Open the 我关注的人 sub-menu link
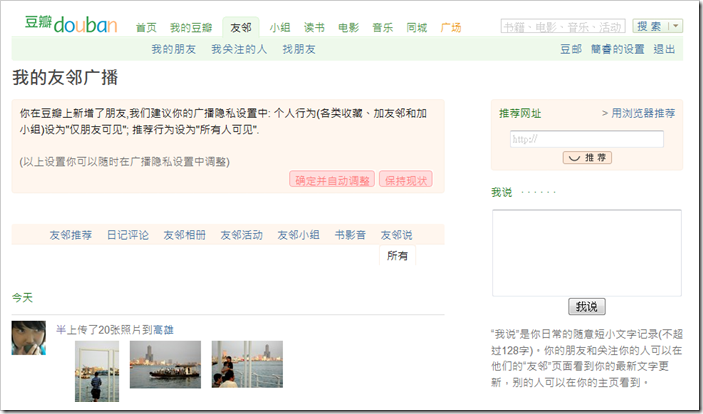 [239, 49]
